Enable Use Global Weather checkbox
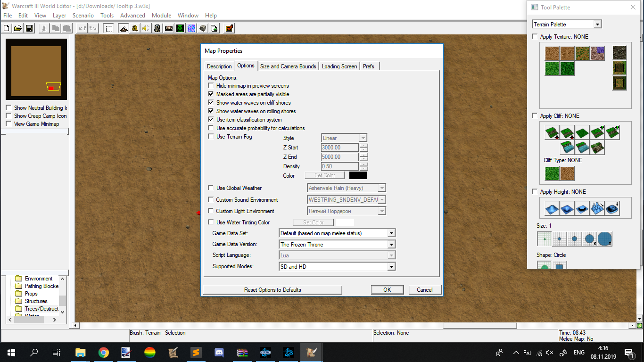The image size is (644, 362). click(x=211, y=188)
